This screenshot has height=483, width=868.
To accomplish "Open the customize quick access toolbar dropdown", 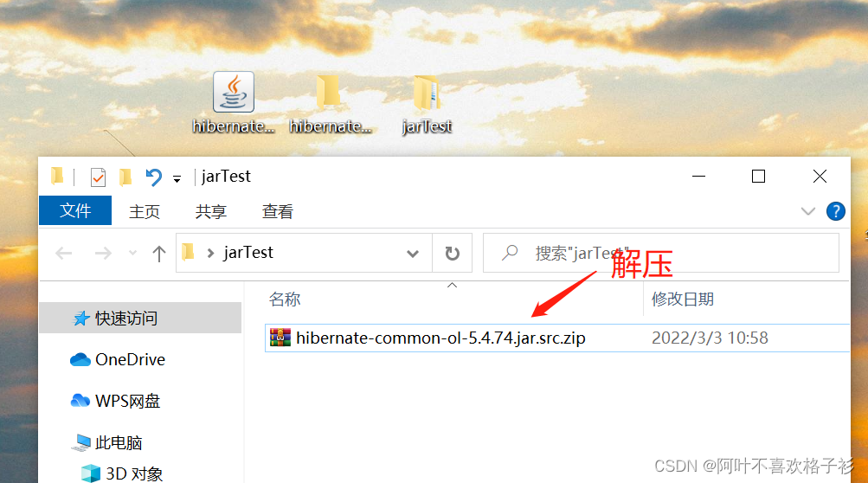I will 177,178.
